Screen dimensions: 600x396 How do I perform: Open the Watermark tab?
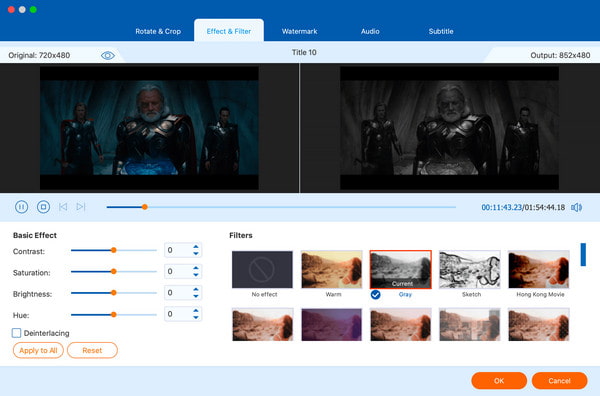click(x=299, y=31)
